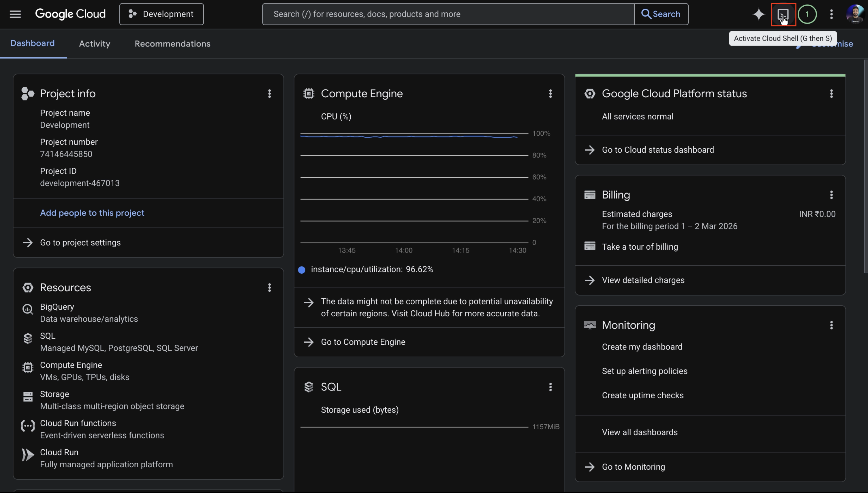Click the Search button
The image size is (868, 493).
click(661, 14)
